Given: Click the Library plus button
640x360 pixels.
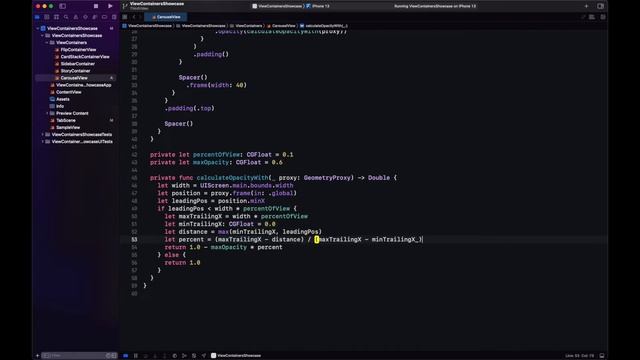Looking at the screenshot, I should pos(586,6).
